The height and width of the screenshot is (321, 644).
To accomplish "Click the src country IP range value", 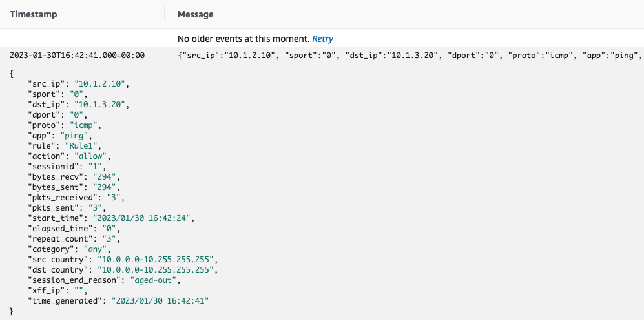I will pos(156,259).
